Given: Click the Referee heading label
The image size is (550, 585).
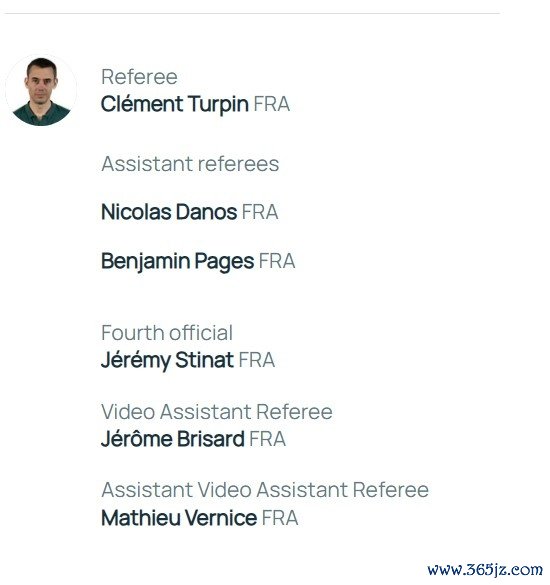Looking at the screenshot, I should [x=139, y=77].
